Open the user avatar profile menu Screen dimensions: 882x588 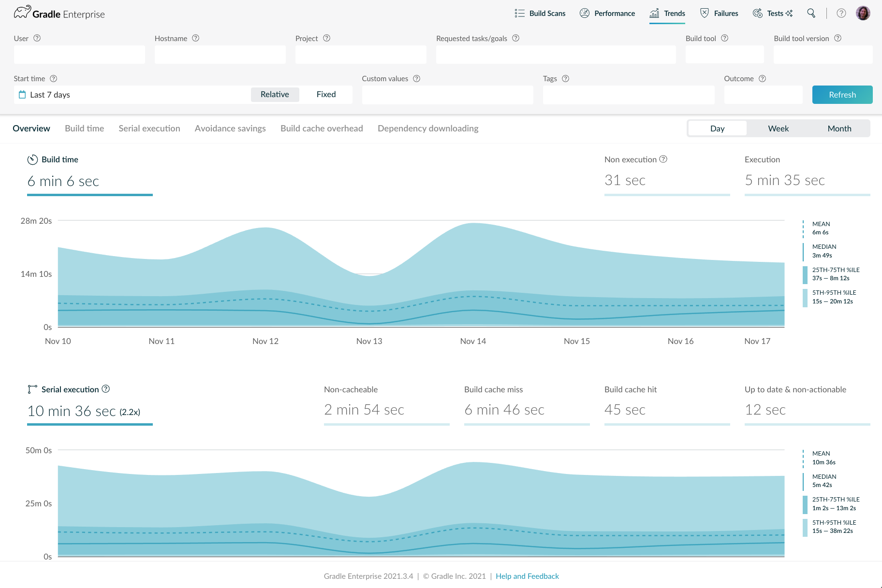click(863, 13)
